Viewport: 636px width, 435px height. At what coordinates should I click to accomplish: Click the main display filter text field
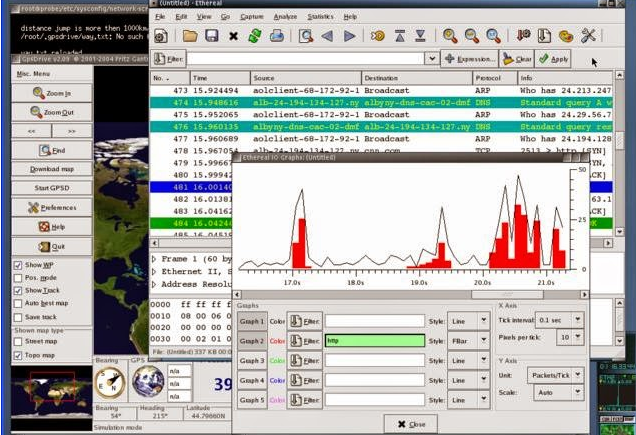[306, 59]
